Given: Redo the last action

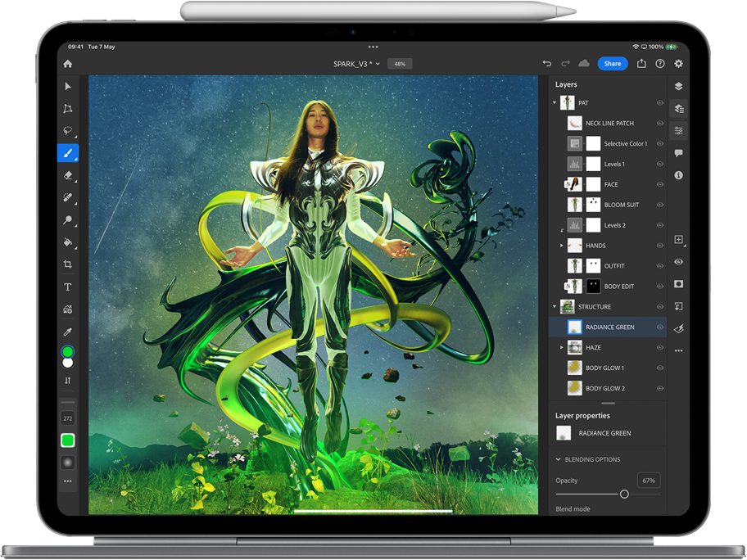Looking at the screenshot, I should point(565,64).
